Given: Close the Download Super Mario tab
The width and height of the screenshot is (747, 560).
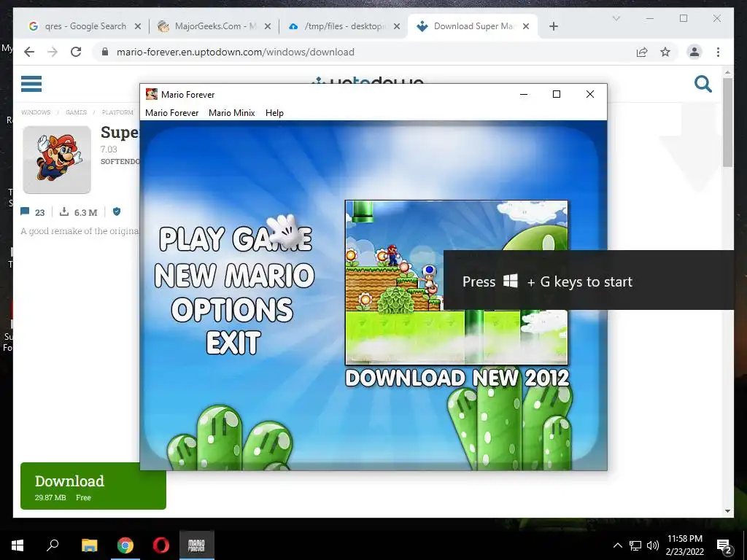Looking at the screenshot, I should click(526, 26).
